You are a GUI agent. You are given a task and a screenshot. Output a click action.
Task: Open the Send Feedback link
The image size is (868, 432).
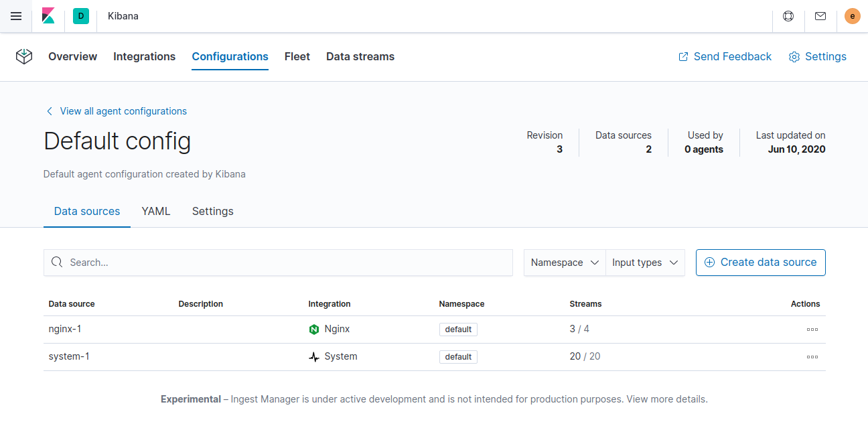coord(725,56)
